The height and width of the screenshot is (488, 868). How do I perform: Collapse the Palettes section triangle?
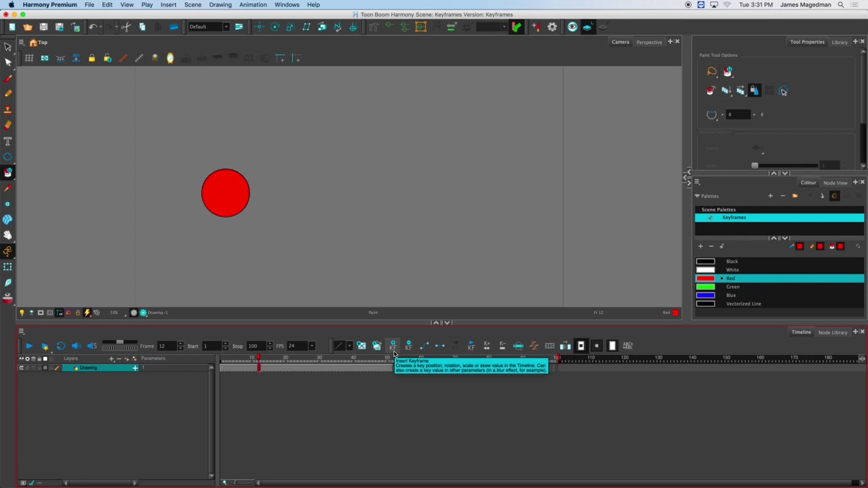697,196
